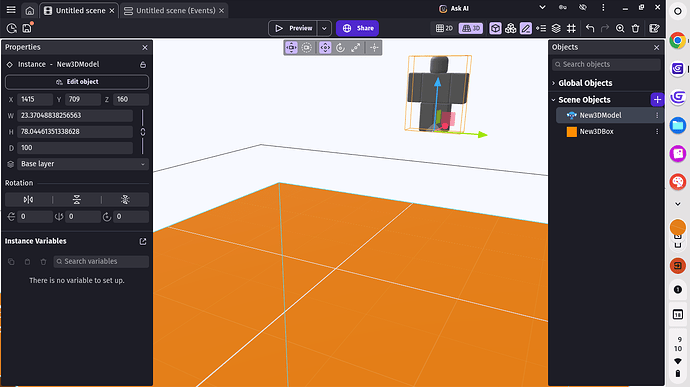Click the Z position field
Screen dimensions: 690x387
131,100
